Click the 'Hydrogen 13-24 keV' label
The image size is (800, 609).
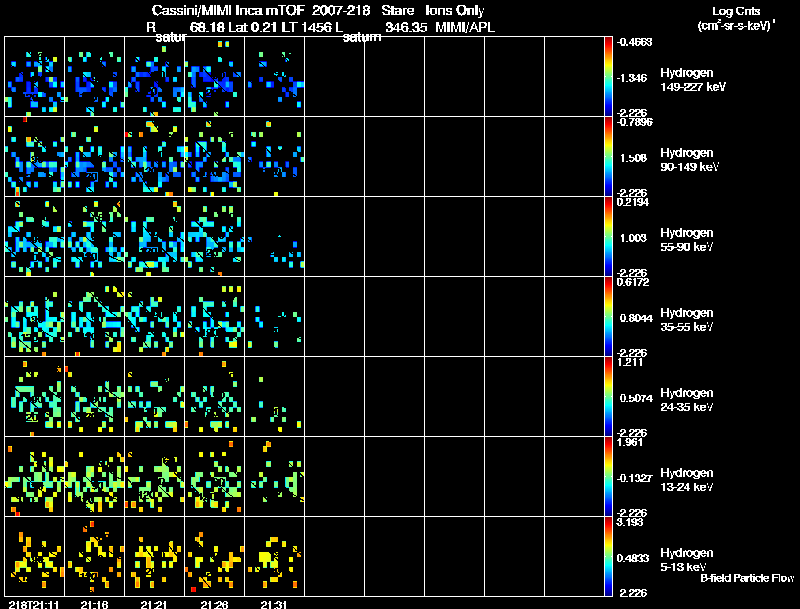(x=687, y=480)
